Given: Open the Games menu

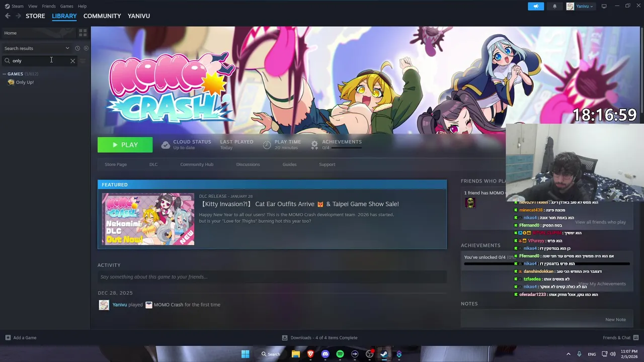Looking at the screenshot, I should pos(66,6).
